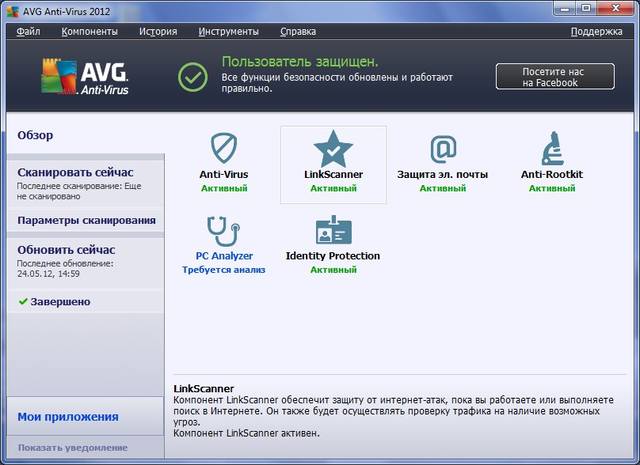Screen dimensions: 640x465
Task: Open the email protection @ icon
Action: point(443,149)
